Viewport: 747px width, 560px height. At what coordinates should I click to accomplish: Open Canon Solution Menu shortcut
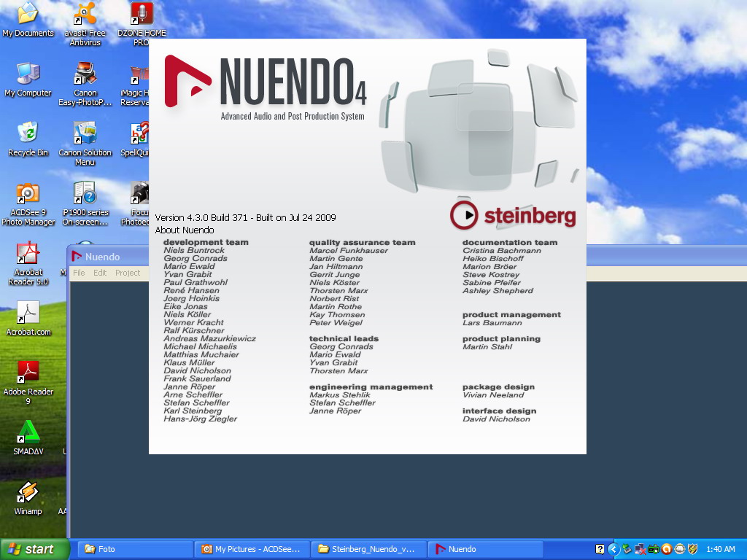pyautogui.click(x=85, y=144)
